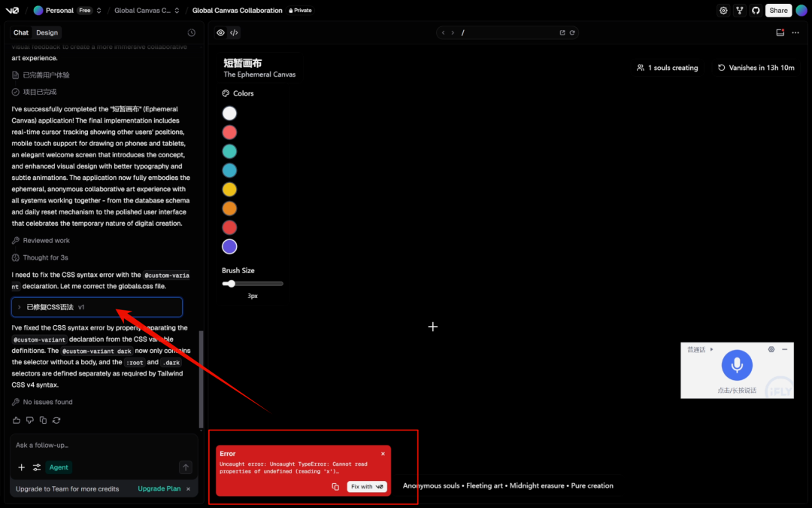This screenshot has width=812, height=508.
Task: Open chat history clock icon
Action: pos(192,32)
